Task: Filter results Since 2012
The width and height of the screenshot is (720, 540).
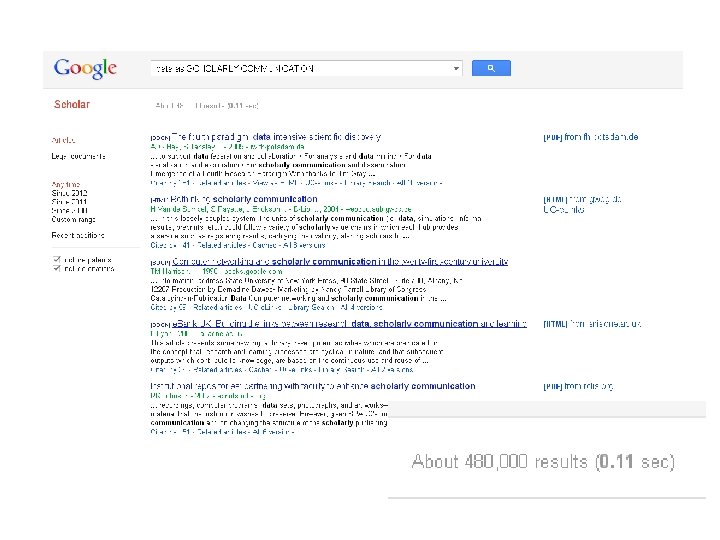Action: pos(69,193)
